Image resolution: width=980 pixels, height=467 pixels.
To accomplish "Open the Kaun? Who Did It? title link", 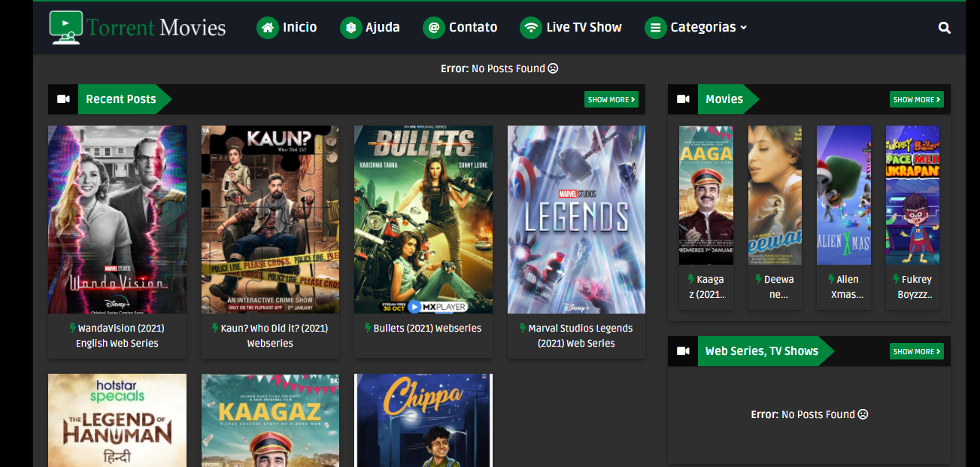I will tap(270, 335).
